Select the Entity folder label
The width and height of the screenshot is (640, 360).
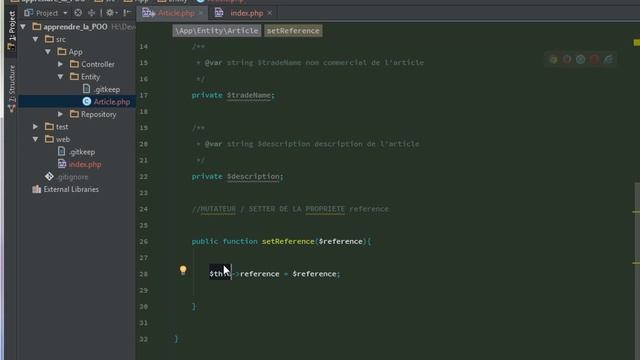click(90, 77)
